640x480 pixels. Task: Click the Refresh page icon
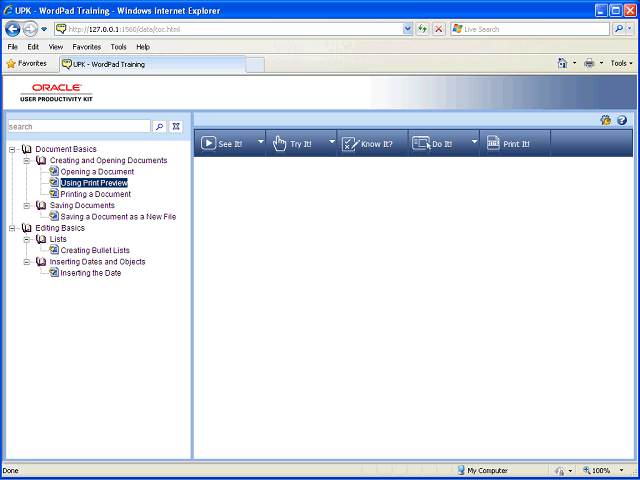(422, 29)
